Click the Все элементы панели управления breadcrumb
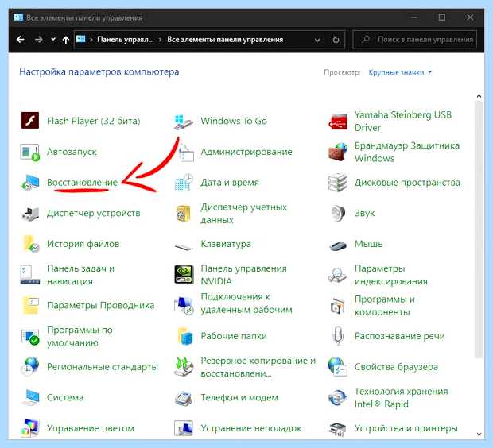The image size is (493, 448). pyautogui.click(x=225, y=39)
